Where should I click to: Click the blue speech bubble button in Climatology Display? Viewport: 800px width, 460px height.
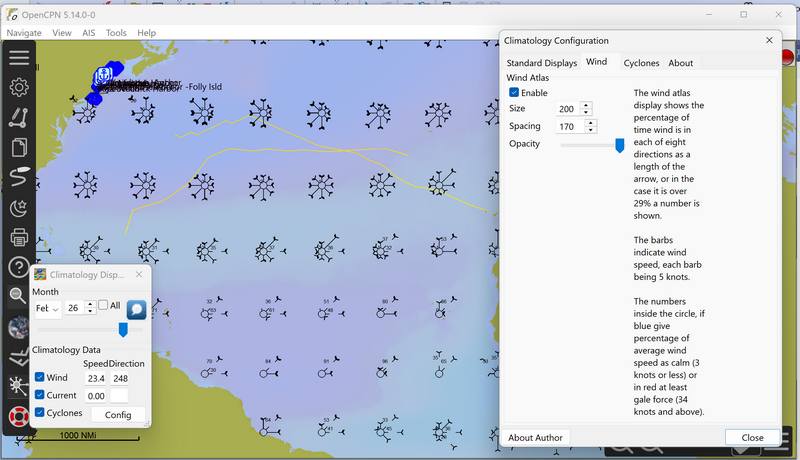(x=136, y=309)
